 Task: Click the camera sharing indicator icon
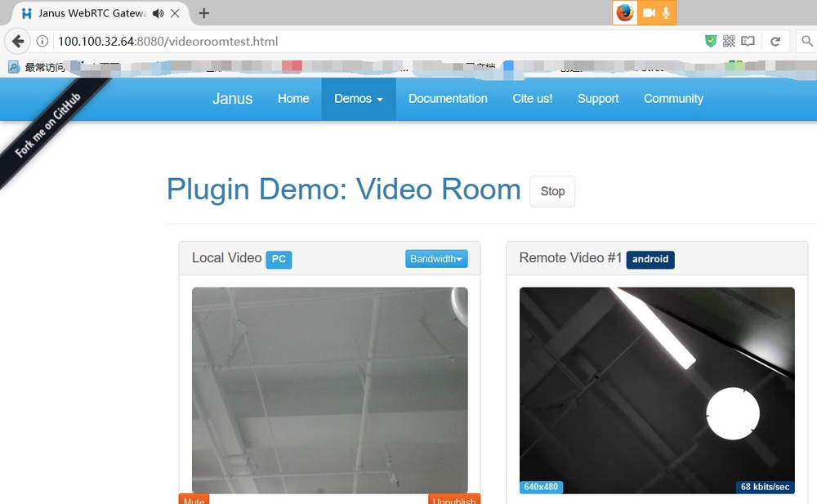coord(649,13)
